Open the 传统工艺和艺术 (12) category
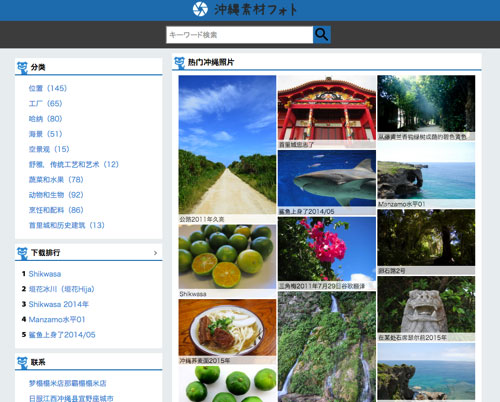The height and width of the screenshot is (402, 500). 74,164
